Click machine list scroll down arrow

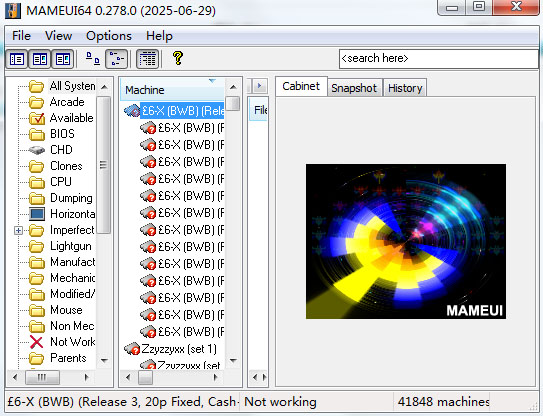(x=233, y=361)
